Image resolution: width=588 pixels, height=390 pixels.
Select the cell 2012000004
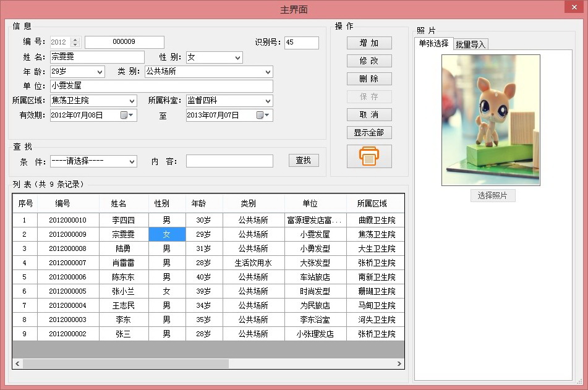68,305
